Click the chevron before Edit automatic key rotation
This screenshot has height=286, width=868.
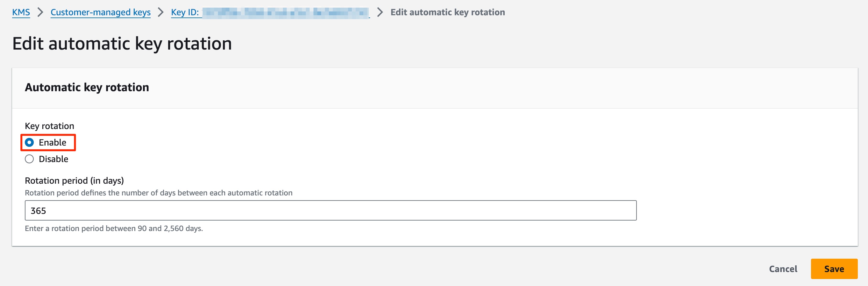[x=380, y=12]
